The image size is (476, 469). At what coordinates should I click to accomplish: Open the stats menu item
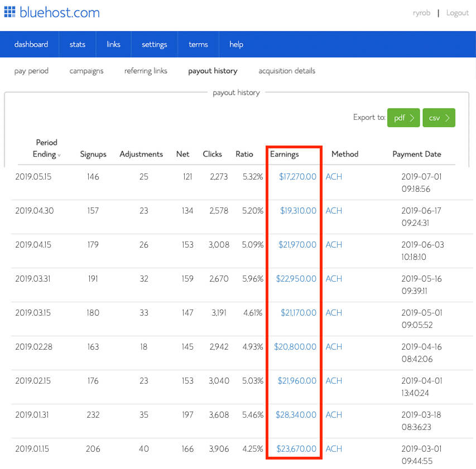coord(77,44)
